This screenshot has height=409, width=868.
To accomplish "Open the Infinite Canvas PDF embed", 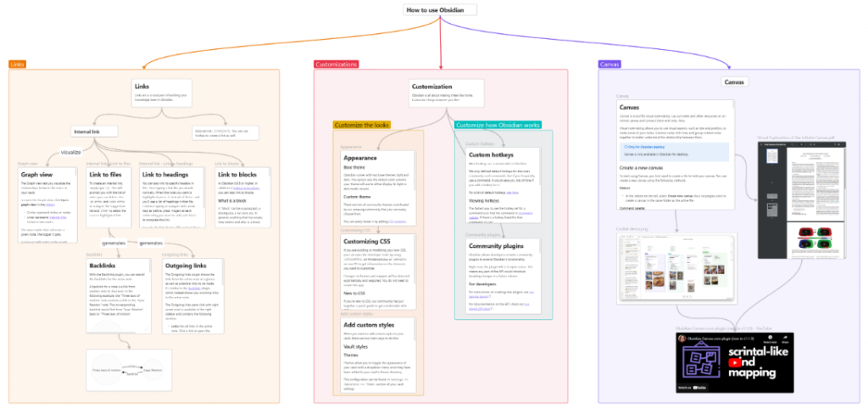I will [802, 200].
